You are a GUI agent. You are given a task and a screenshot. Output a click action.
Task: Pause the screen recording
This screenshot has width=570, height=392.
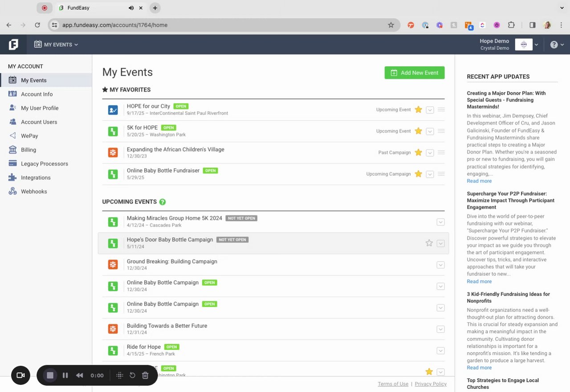65,376
